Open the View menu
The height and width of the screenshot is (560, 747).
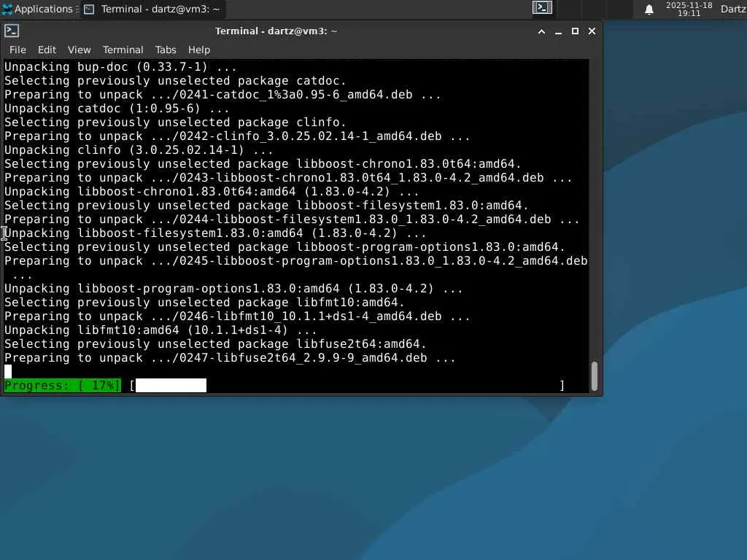[79, 50]
